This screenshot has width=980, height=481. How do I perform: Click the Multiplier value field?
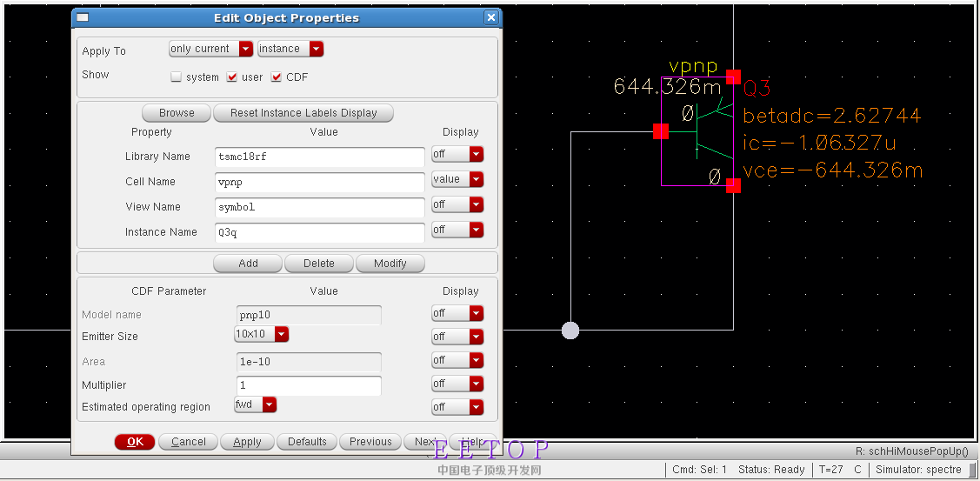pos(309,385)
